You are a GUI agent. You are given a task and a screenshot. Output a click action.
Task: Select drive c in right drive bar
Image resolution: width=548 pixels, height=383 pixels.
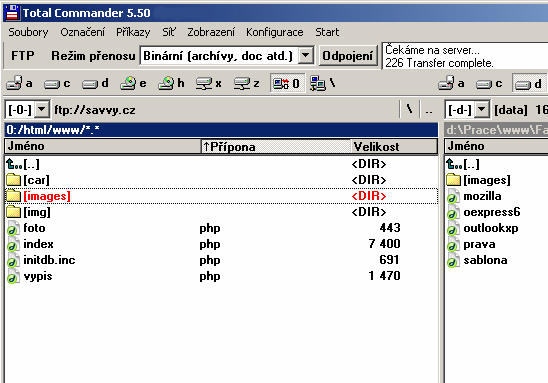pos(489,83)
